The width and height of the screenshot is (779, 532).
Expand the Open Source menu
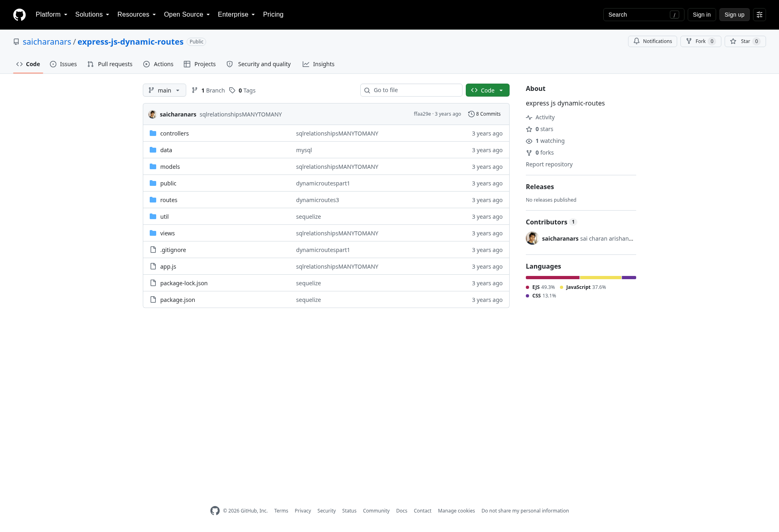pos(187,15)
